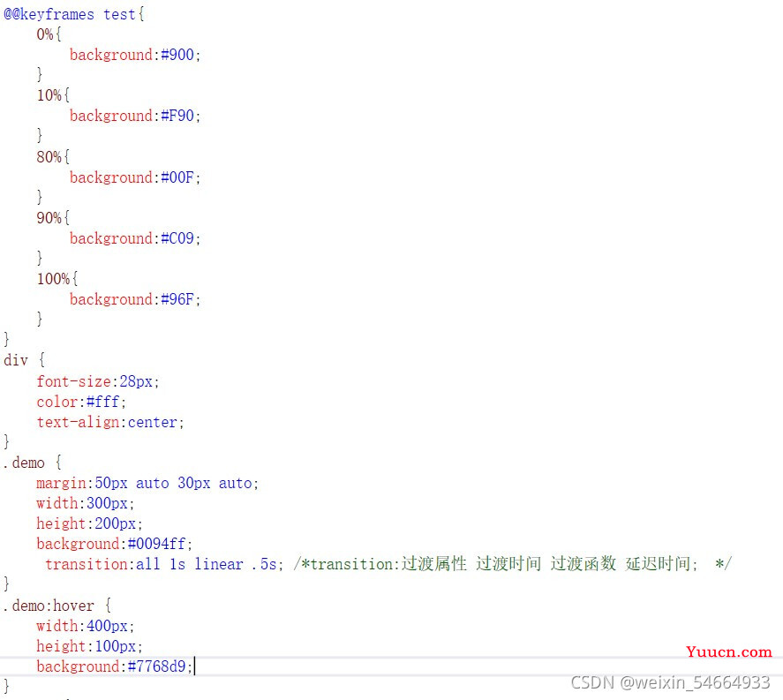
Task: Click the '10%{' keyframe selector
Action: (x=53, y=95)
